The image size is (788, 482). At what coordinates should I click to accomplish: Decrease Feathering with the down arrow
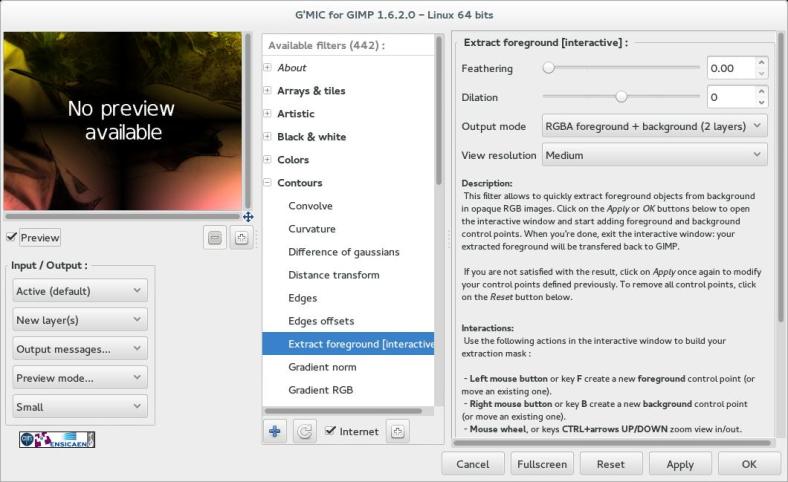pyautogui.click(x=761, y=74)
